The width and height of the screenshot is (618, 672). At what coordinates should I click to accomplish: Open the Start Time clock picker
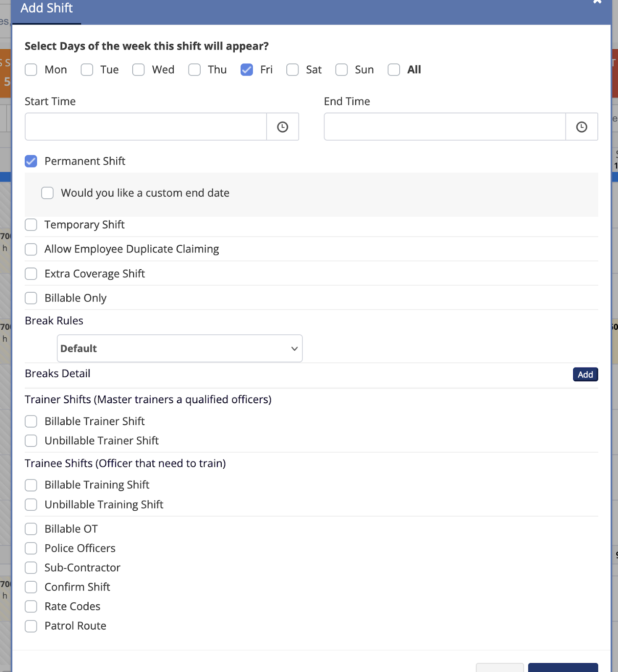point(283,127)
